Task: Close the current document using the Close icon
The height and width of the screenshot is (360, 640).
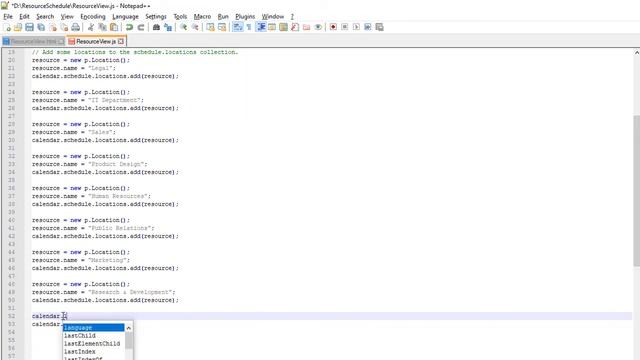Action: pyautogui.click(x=53, y=27)
